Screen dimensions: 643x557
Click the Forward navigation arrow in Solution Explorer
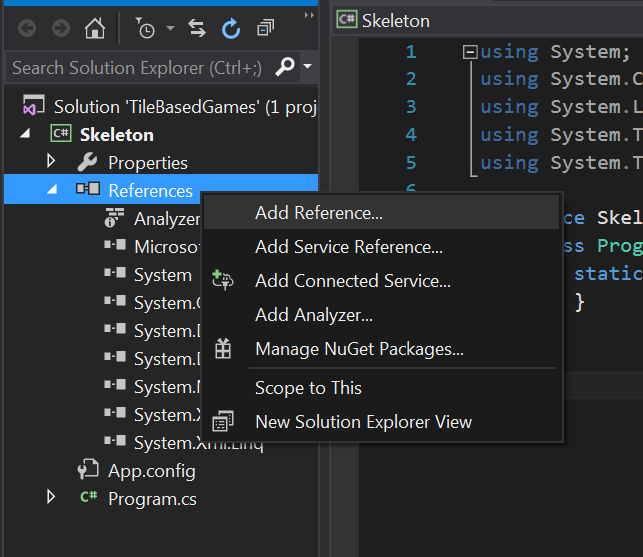click(61, 29)
